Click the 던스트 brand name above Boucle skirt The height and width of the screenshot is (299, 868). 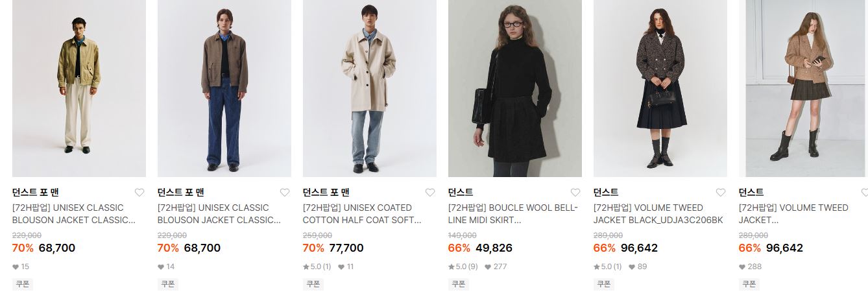coord(461,193)
